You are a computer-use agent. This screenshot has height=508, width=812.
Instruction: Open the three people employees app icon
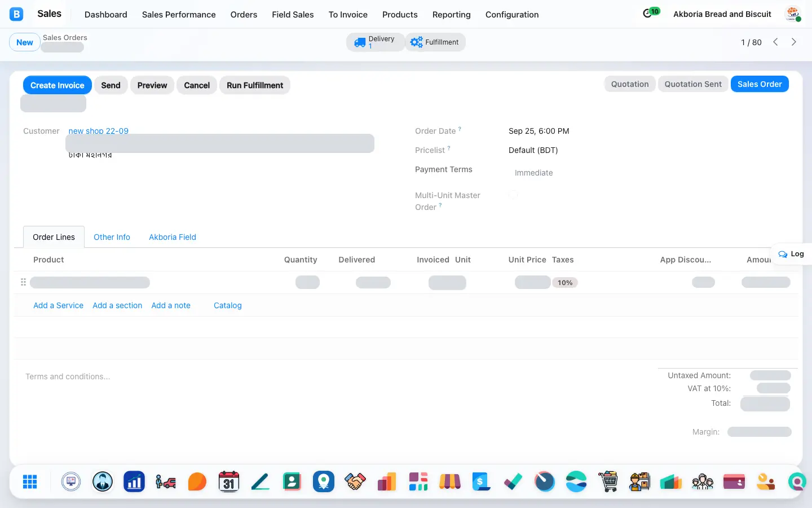[x=703, y=481]
